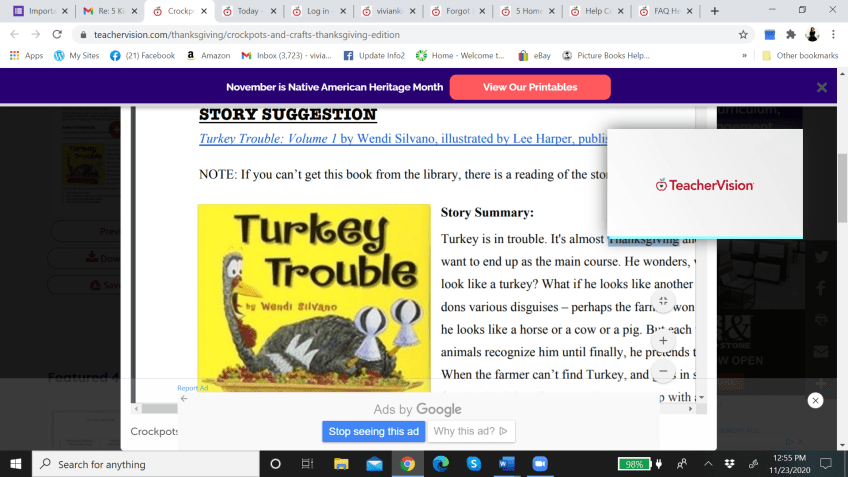
Task: Reload the page
Action: coord(56,33)
